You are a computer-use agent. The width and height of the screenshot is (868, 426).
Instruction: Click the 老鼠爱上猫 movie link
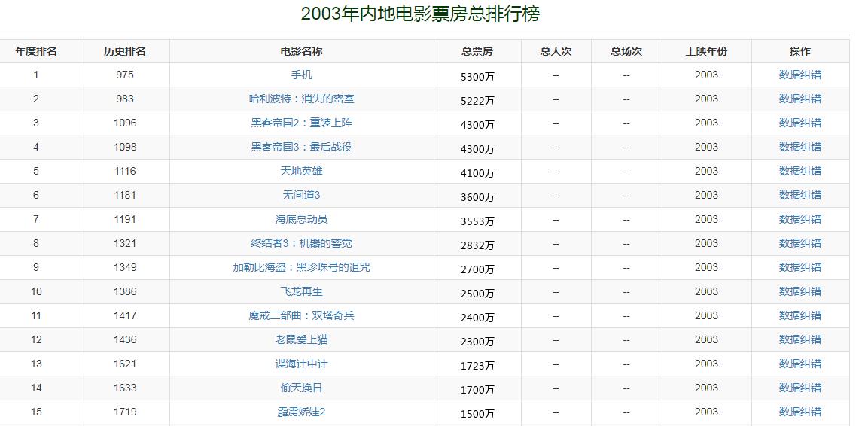pyautogui.click(x=301, y=339)
